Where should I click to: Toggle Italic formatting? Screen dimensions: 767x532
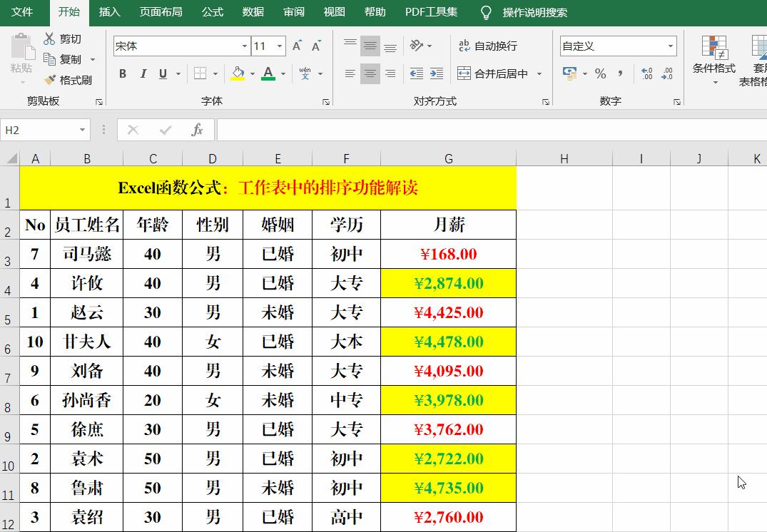click(142, 73)
